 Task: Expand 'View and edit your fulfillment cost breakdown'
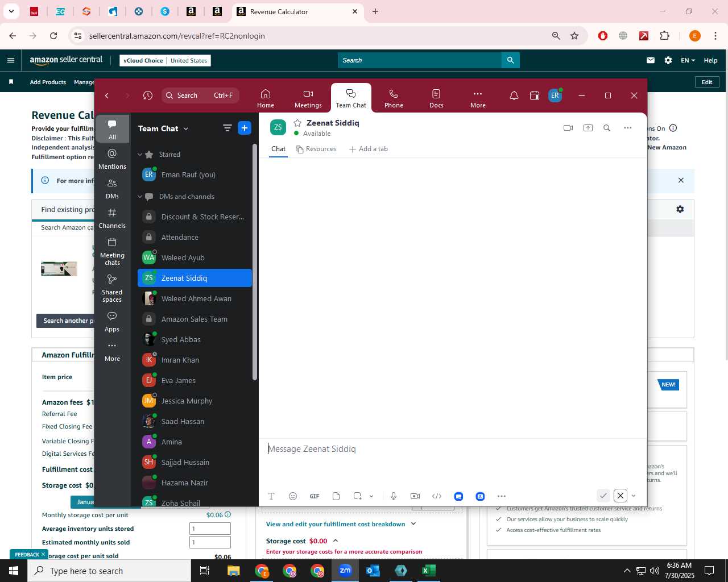pos(341,524)
